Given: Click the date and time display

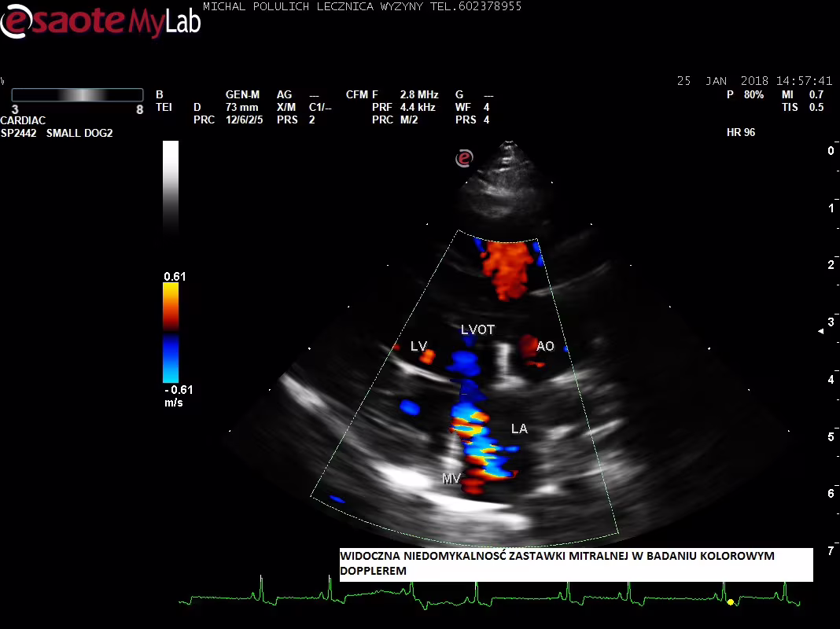Looking at the screenshot, I should coord(754,81).
